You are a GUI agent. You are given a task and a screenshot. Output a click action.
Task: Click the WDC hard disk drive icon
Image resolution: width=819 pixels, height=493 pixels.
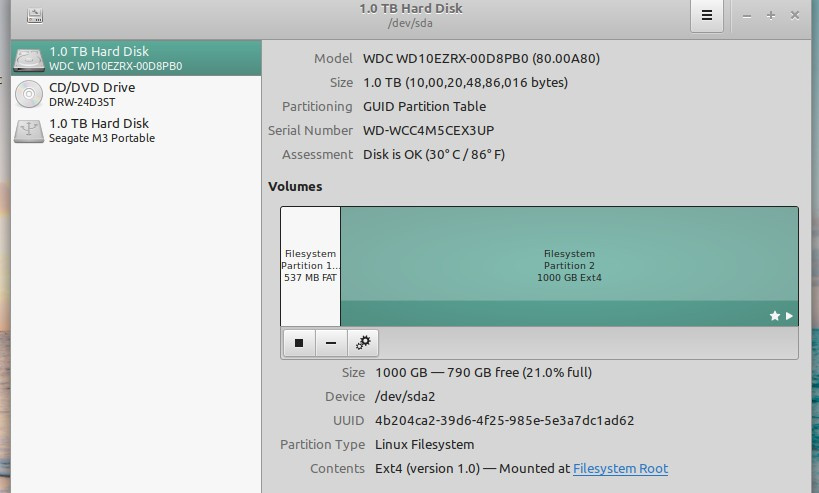(29, 60)
